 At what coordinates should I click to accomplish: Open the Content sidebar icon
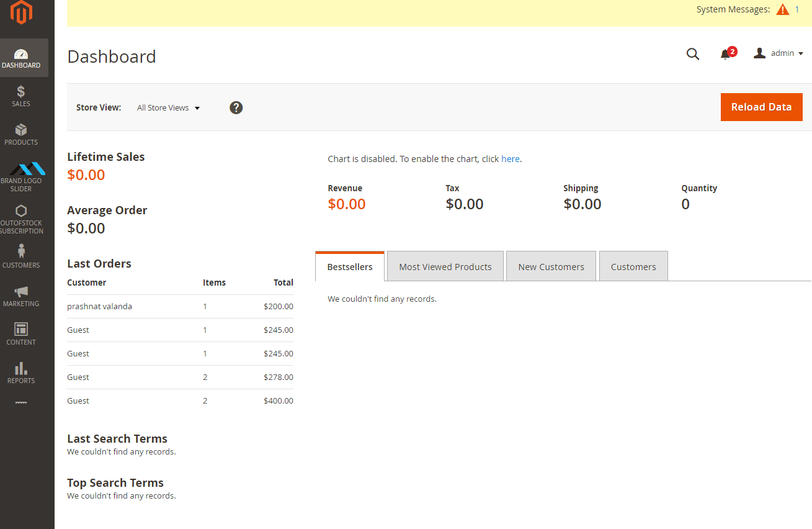[21, 335]
